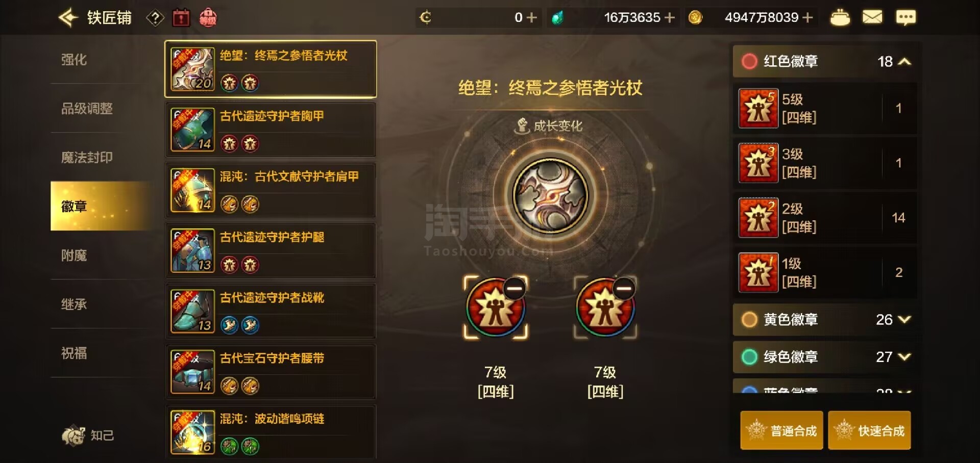980x463 pixels.
Task: Remove the right 7级 emblem with minus
Action: click(624, 289)
